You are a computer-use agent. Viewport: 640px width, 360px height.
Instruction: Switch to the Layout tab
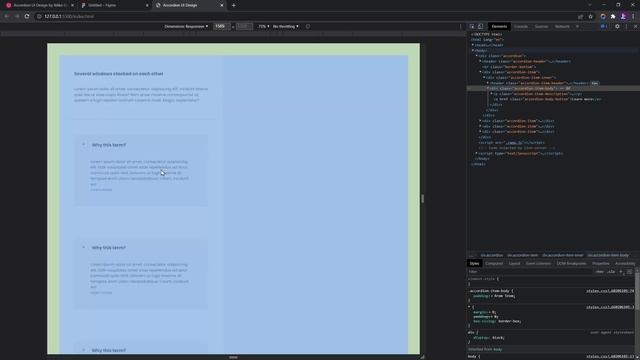(514, 263)
